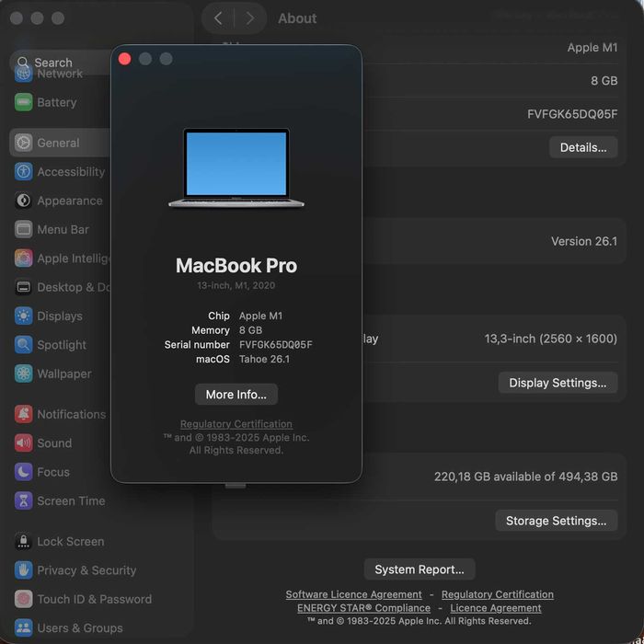
Task: Close the About This Mac dialog
Action: coord(124,59)
